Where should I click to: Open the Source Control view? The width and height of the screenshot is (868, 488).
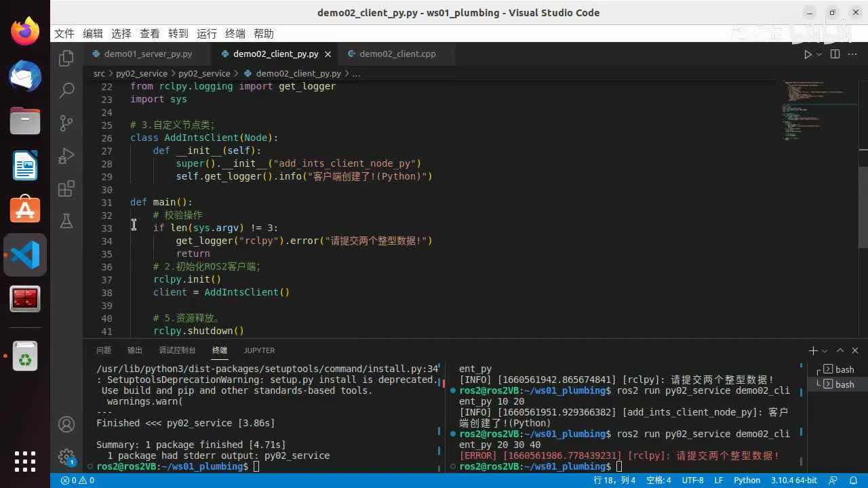[x=66, y=123]
